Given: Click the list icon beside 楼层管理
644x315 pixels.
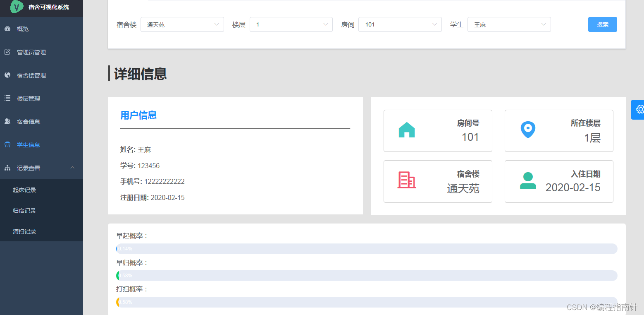Looking at the screenshot, I should point(7,99).
